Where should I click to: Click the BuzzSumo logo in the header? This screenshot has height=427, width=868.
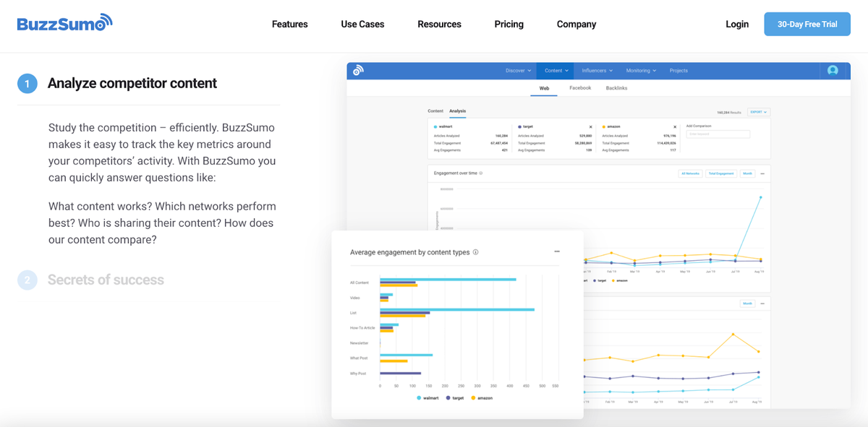coord(65,23)
